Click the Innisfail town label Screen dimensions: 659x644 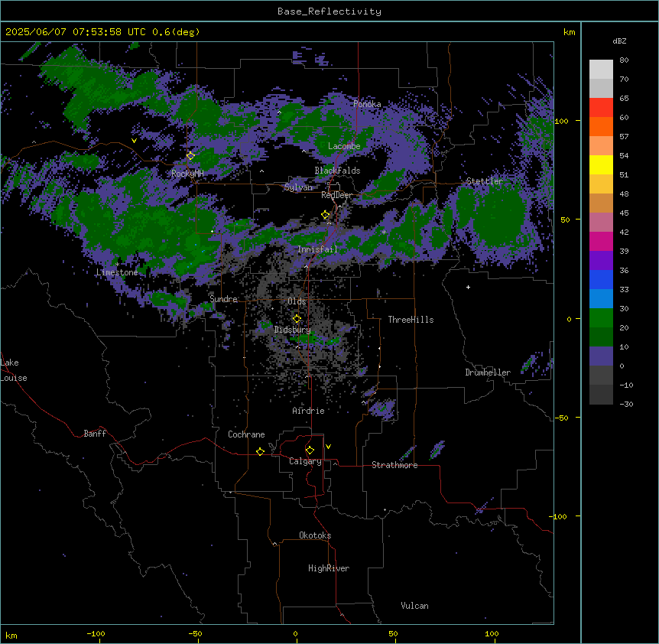pos(317,249)
